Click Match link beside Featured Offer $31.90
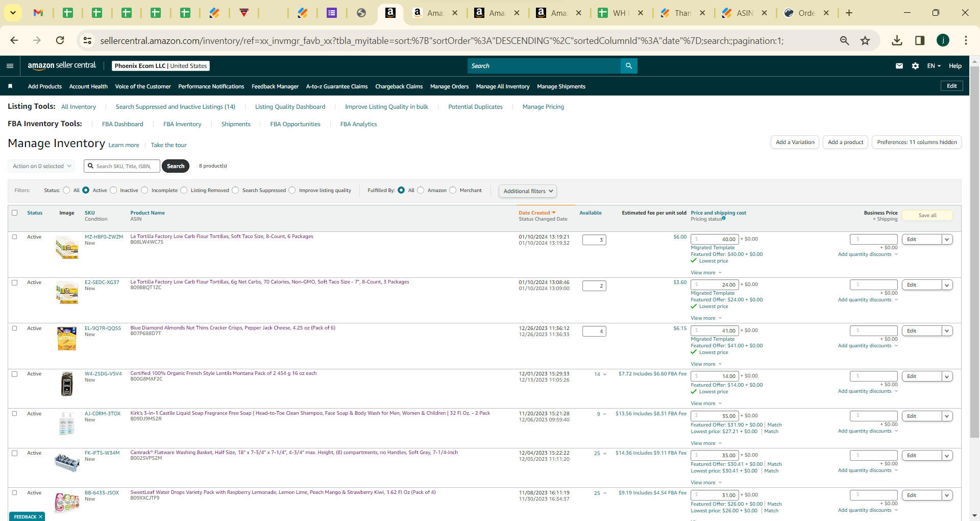Screen dimensions: 980x521 tap(774, 425)
